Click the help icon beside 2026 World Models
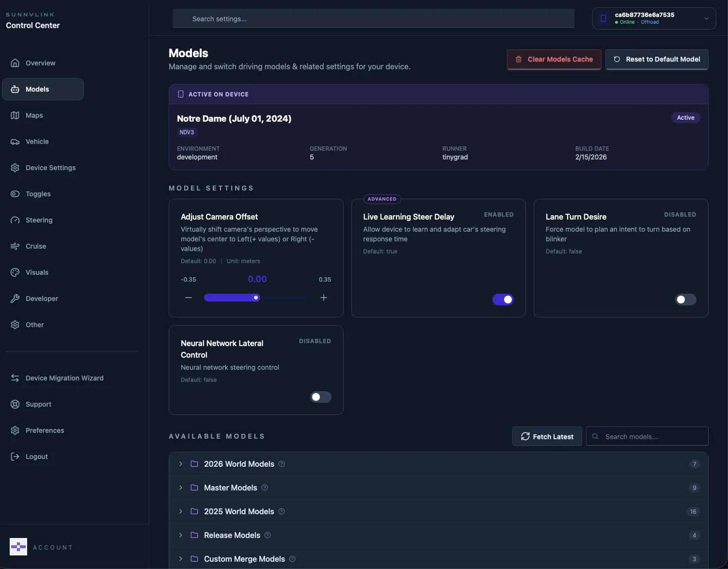Screen dimensions: 728x569 (x=282, y=464)
